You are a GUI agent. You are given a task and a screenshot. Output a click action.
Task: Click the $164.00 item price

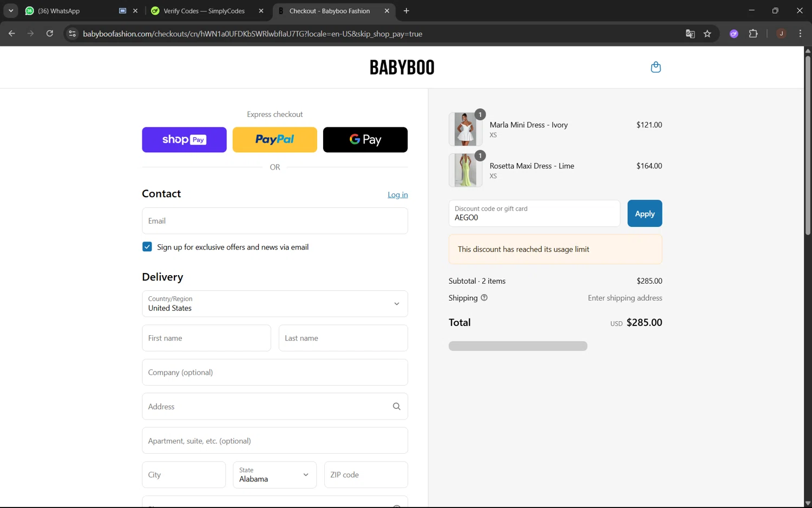[x=649, y=166]
